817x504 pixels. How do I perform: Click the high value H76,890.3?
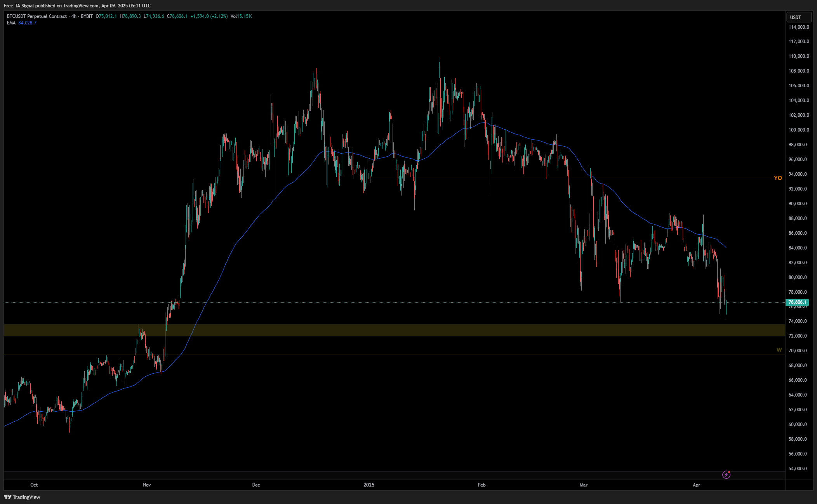pos(130,16)
